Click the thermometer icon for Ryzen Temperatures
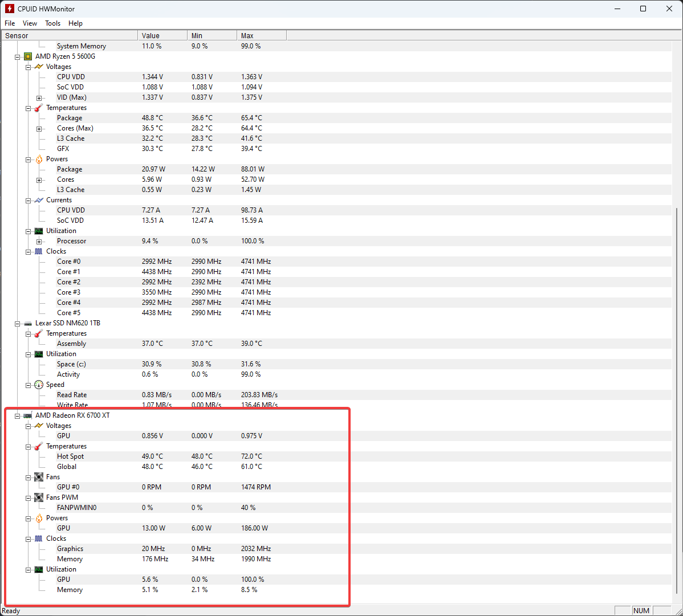This screenshot has width=683, height=616. [39, 108]
